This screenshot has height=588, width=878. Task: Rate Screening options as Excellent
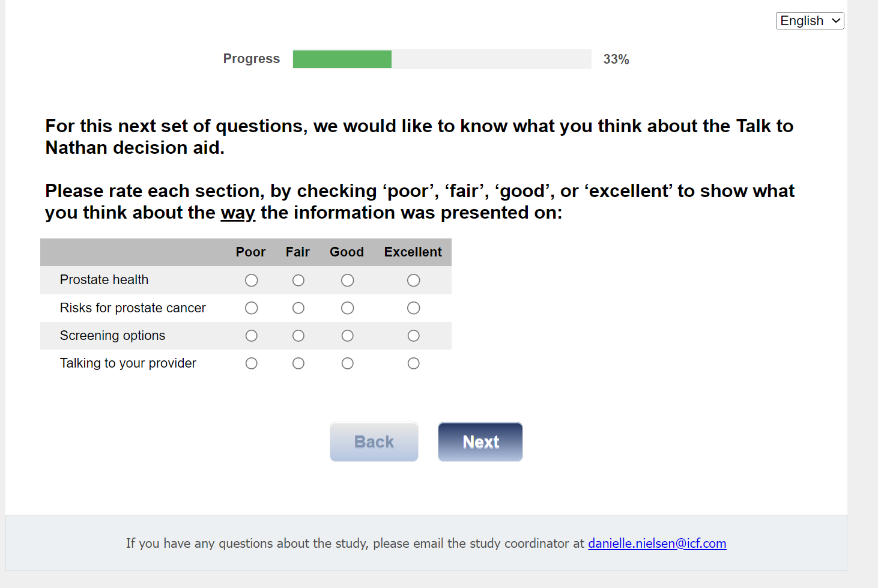coord(414,336)
